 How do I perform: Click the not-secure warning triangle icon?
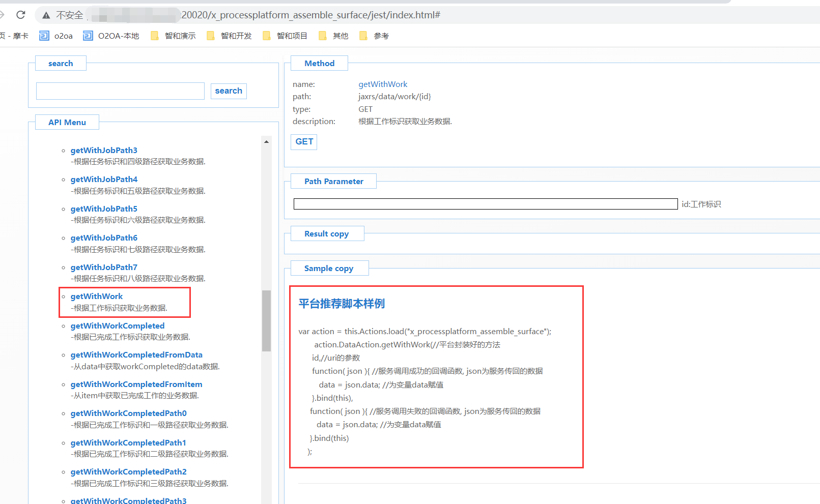click(46, 15)
